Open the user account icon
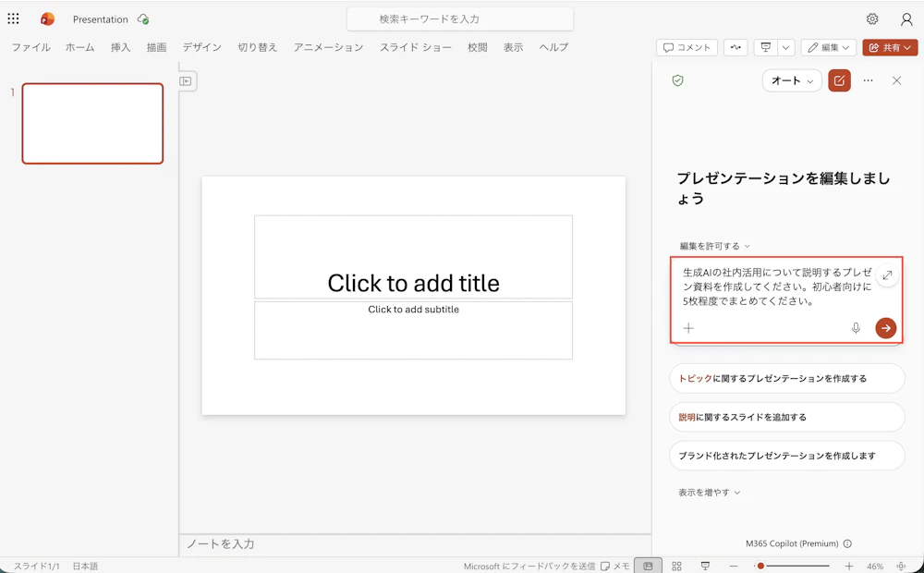The width and height of the screenshot is (924, 573). click(x=906, y=19)
